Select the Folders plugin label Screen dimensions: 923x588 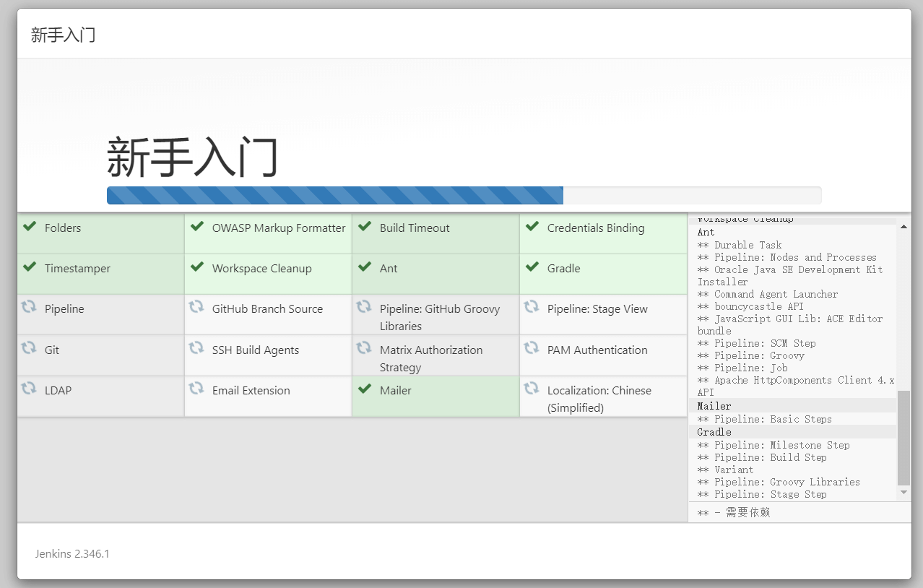click(63, 228)
